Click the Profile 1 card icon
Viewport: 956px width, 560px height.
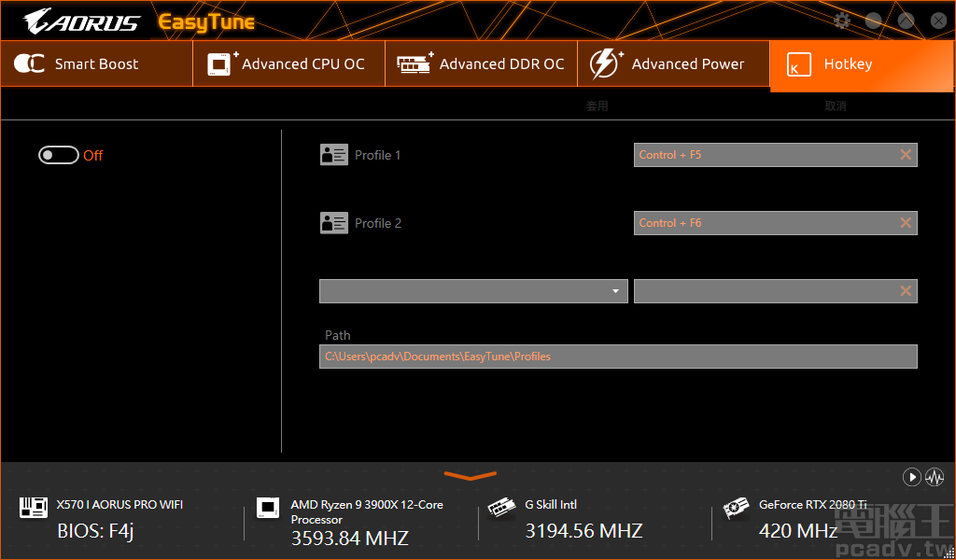[x=333, y=155]
